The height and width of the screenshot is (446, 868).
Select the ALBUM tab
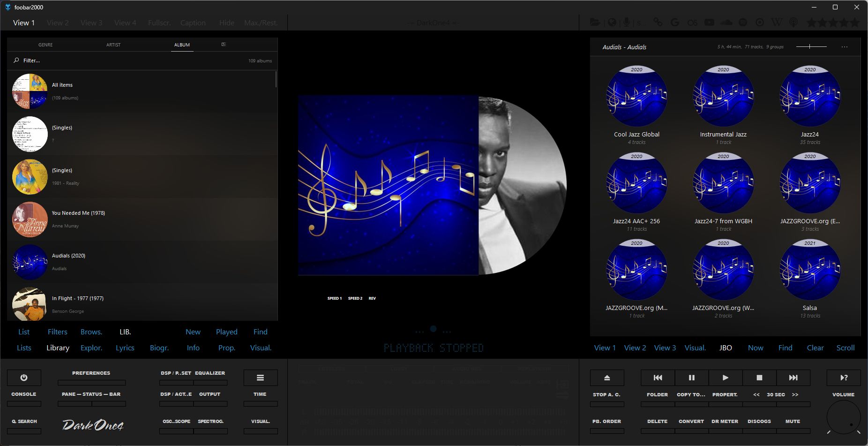coord(182,45)
